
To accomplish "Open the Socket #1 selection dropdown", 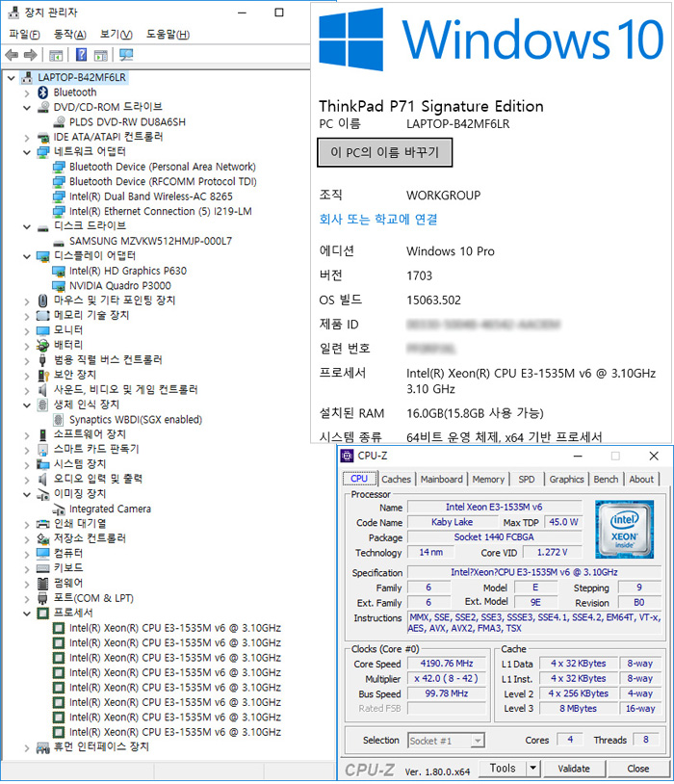I will pos(478,741).
